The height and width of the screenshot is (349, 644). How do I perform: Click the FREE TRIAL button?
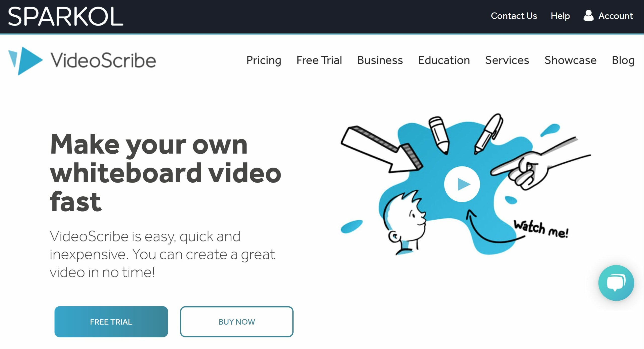[111, 322]
